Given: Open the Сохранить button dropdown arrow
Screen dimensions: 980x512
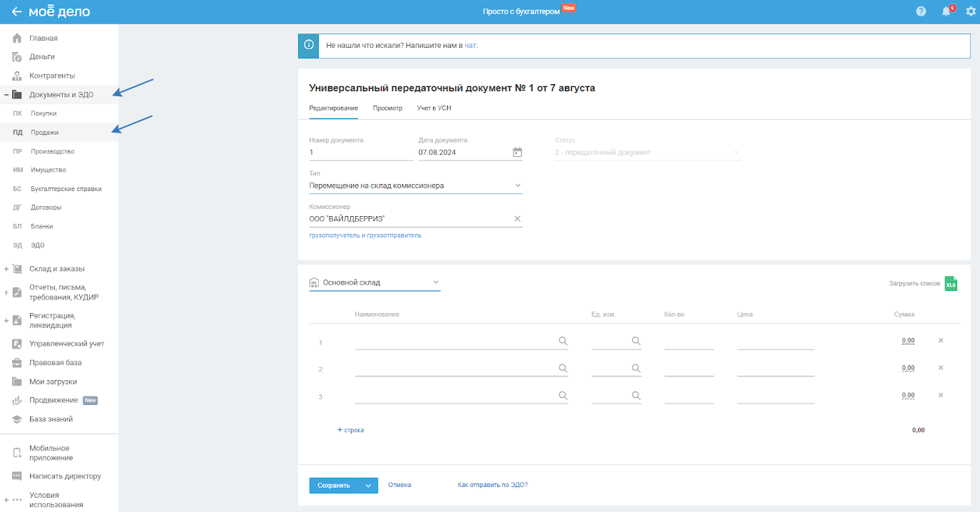Looking at the screenshot, I should [368, 486].
